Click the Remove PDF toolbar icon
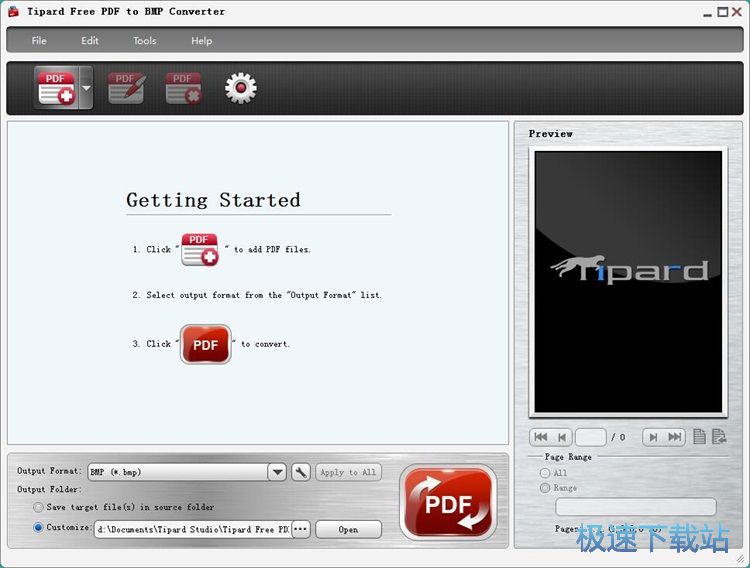Viewport: 750px width, 568px height. point(183,88)
